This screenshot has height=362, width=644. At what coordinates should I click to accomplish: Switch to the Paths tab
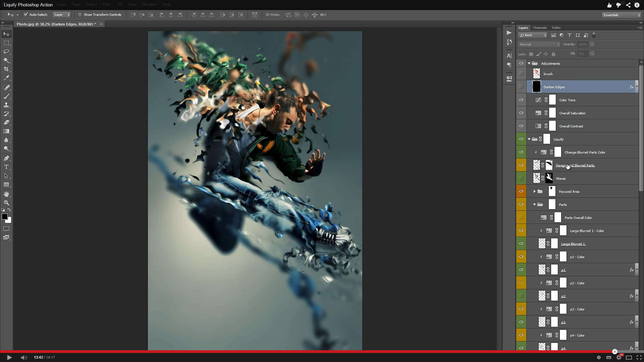[556, 28]
